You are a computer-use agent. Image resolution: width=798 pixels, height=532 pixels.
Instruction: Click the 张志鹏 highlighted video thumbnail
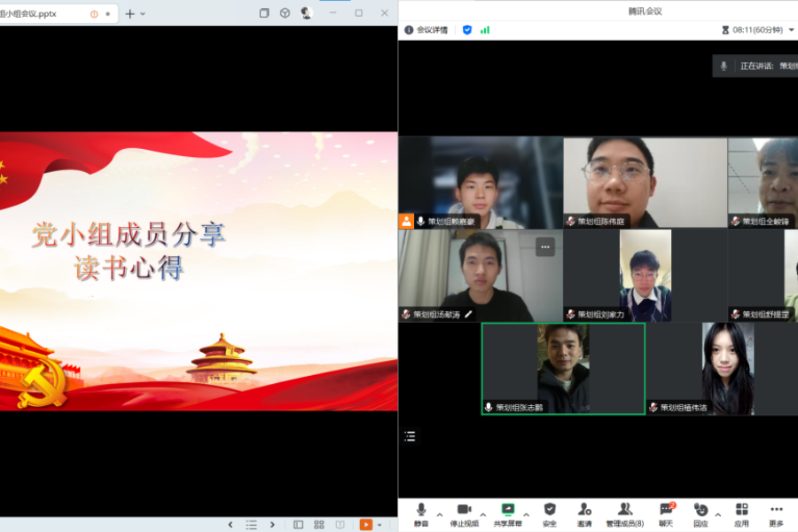click(563, 368)
